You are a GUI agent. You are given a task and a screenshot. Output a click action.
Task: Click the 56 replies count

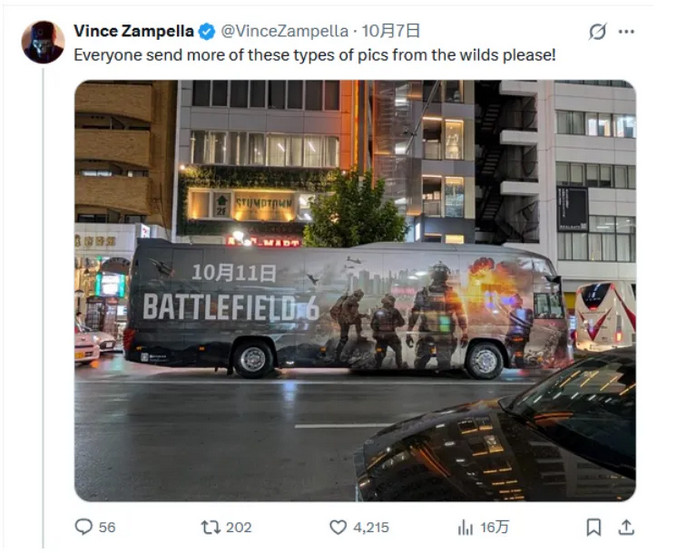[107, 527]
